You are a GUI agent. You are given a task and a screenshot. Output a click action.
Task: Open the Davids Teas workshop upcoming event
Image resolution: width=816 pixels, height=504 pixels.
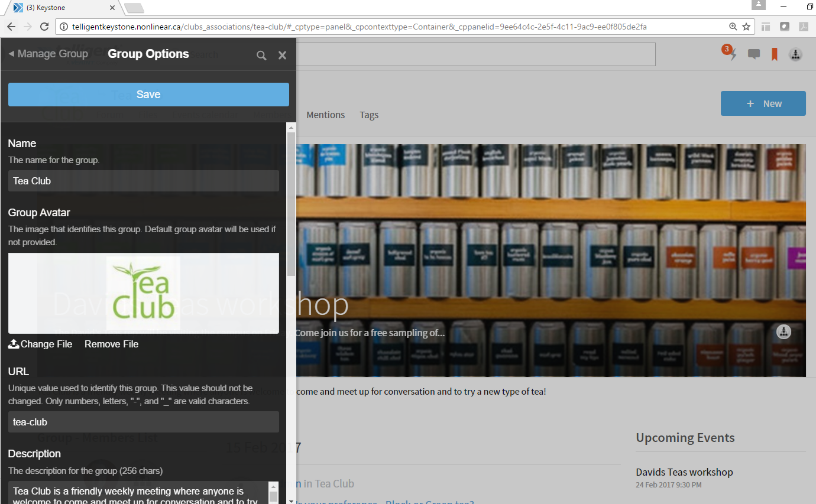pyautogui.click(x=684, y=472)
